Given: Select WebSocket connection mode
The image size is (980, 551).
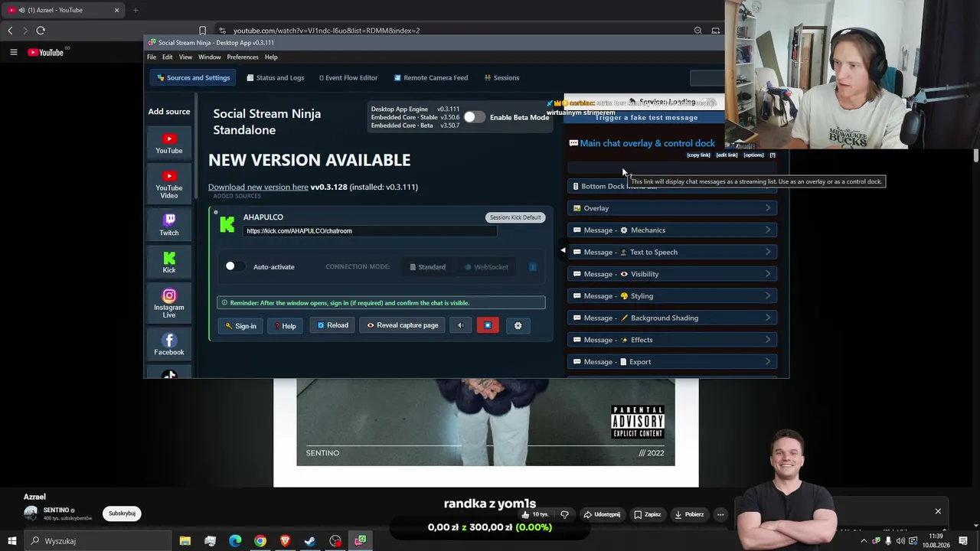Looking at the screenshot, I should coord(487,267).
